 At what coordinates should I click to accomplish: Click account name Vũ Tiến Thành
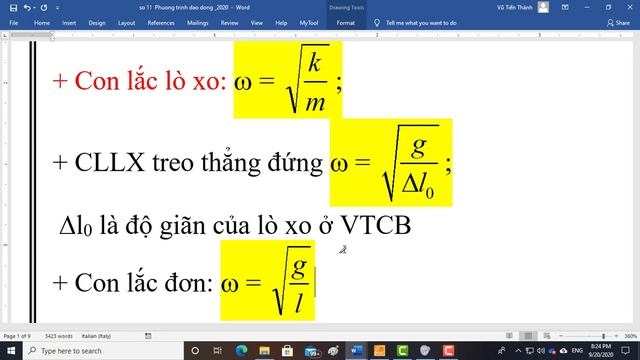point(514,7)
